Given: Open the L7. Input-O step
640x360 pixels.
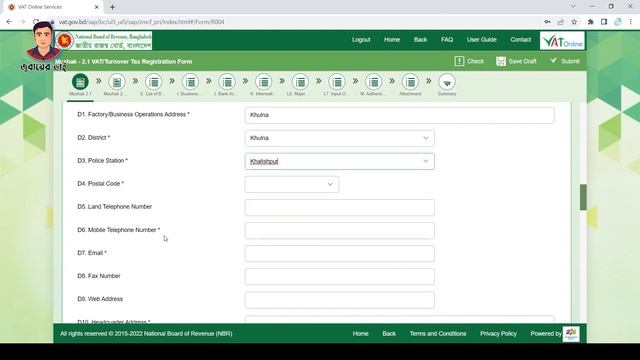Looking at the screenshot, I should 337,82.
